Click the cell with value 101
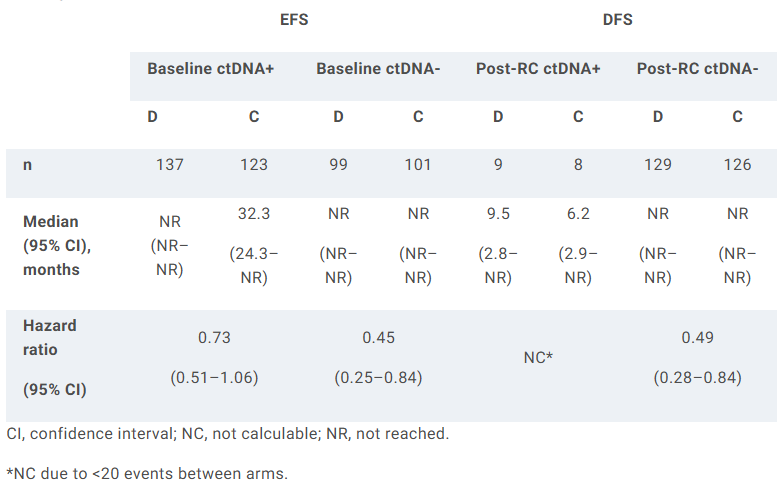 click(x=418, y=164)
